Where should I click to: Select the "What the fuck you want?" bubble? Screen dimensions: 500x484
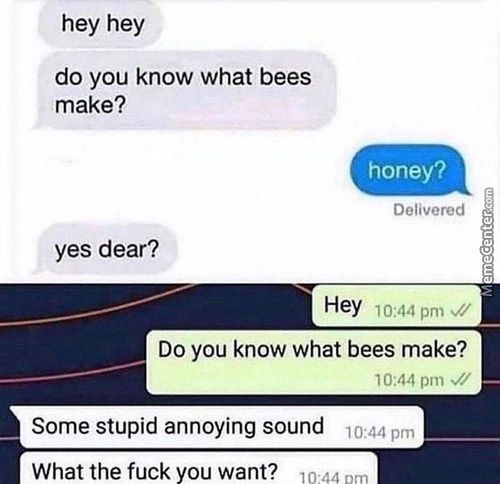click(199, 469)
